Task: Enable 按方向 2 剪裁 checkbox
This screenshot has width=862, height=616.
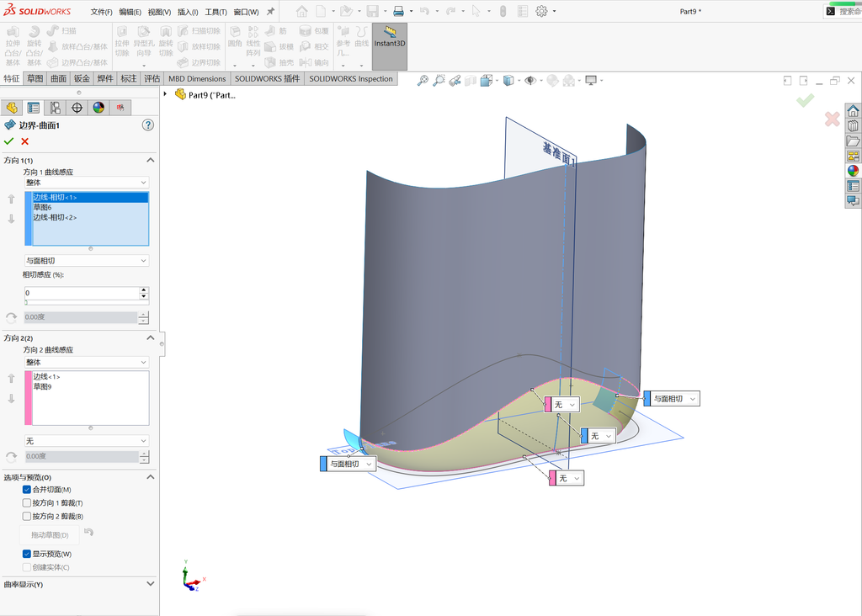Action: pyautogui.click(x=26, y=516)
